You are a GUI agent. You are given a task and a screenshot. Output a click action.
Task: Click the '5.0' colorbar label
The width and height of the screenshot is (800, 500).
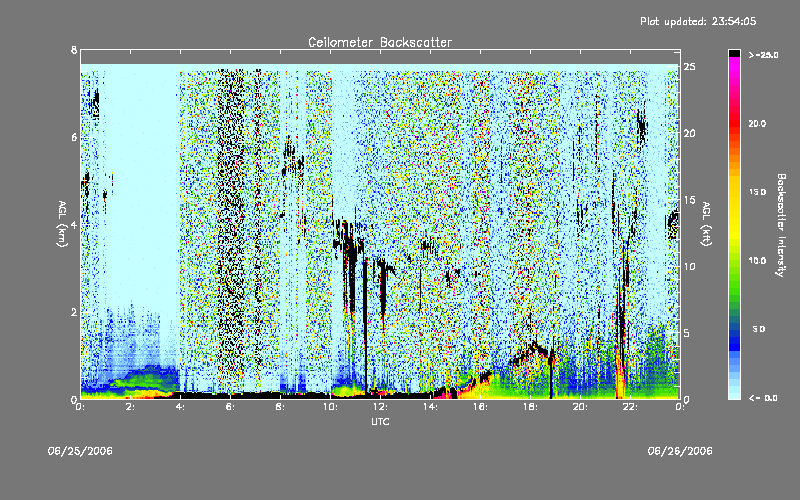pos(759,329)
